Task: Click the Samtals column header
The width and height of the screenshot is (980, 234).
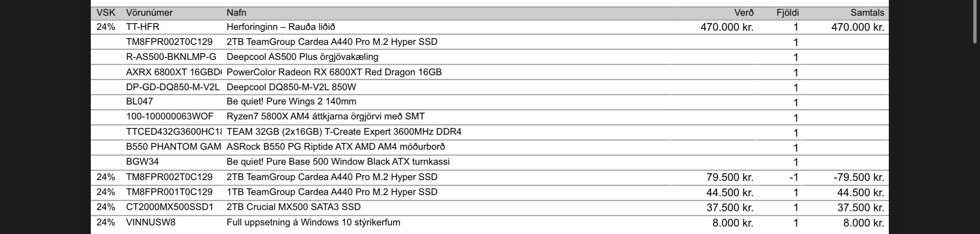Action: pyautogui.click(x=867, y=13)
